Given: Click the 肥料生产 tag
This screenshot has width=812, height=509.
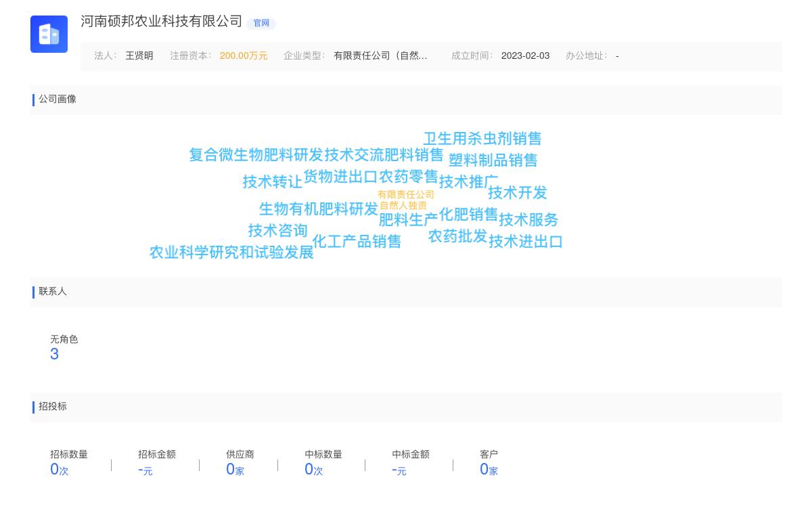Looking at the screenshot, I should point(409,220).
